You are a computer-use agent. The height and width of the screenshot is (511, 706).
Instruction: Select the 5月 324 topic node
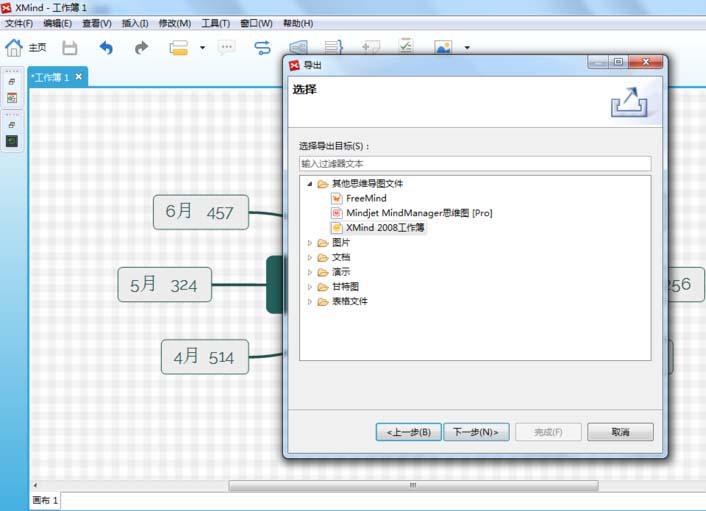[x=165, y=285]
